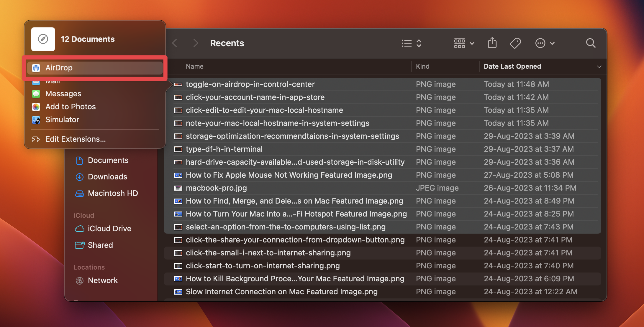Toggle the Date Last Opened sort direction chevron
644x327 pixels.
[599, 67]
